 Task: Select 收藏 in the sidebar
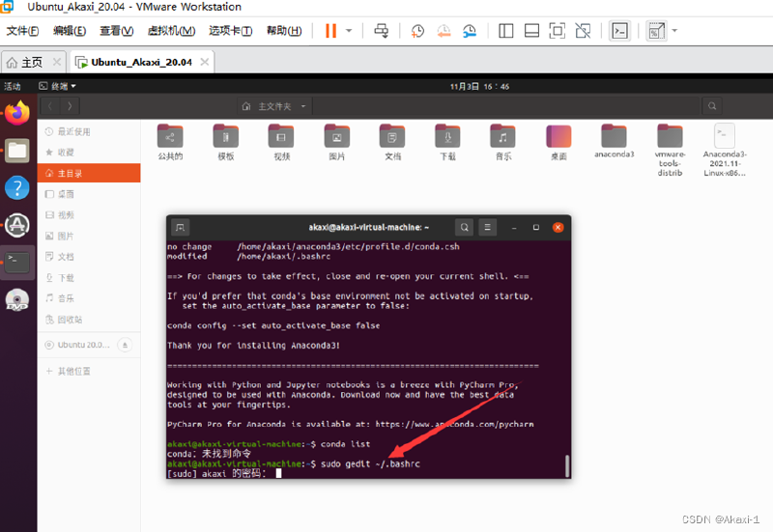click(89, 153)
